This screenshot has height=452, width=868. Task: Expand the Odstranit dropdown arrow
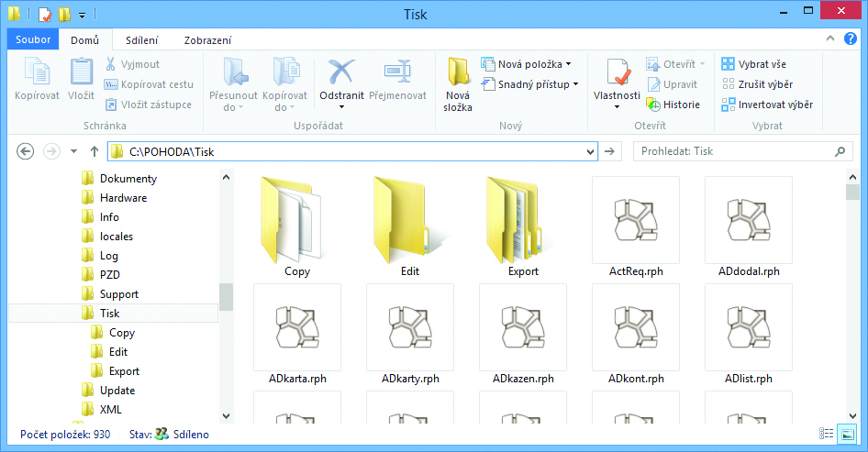(x=341, y=106)
